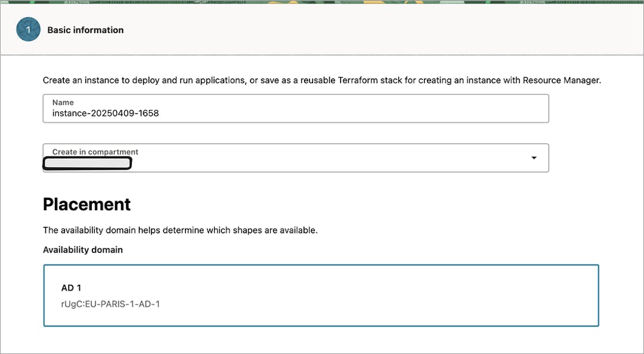Click the Placement section heading
644x354 pixels.
coord(86,204)
